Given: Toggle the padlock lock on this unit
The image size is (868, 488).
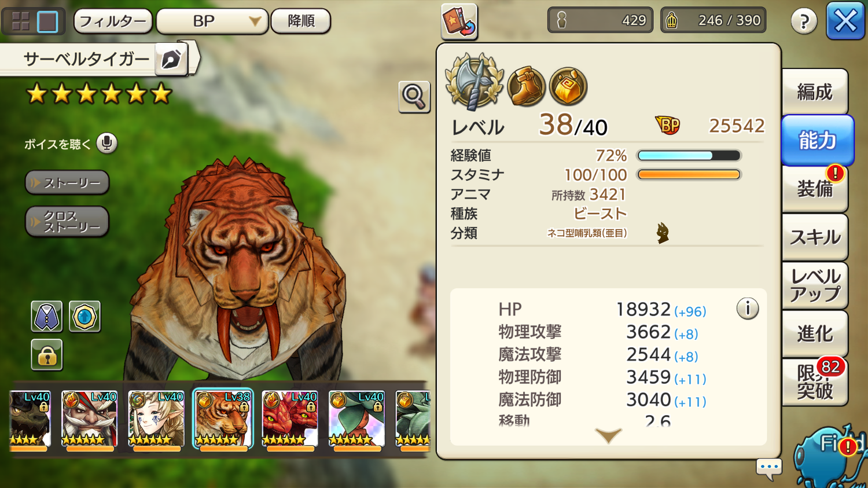Looking at the screenshot, I should coord(46,355).
